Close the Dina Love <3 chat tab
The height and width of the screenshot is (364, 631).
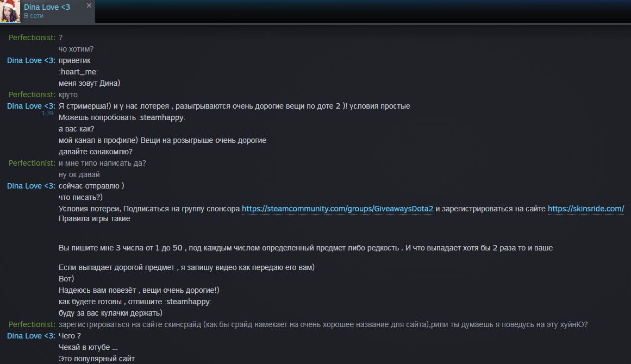[89, 5]
